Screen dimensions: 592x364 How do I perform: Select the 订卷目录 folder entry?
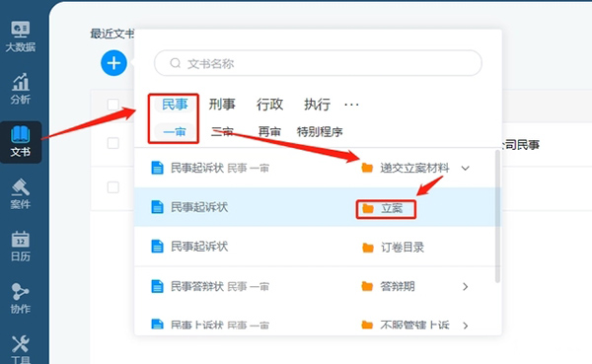coord(393,248)
